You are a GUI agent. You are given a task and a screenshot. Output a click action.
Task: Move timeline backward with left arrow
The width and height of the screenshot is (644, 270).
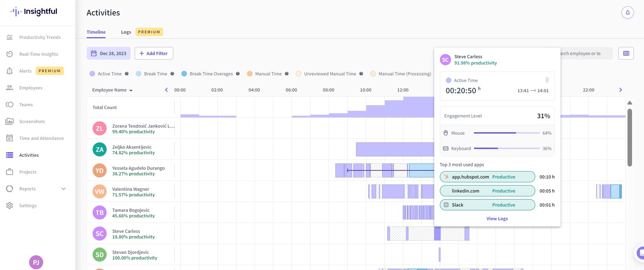(166, 90)
